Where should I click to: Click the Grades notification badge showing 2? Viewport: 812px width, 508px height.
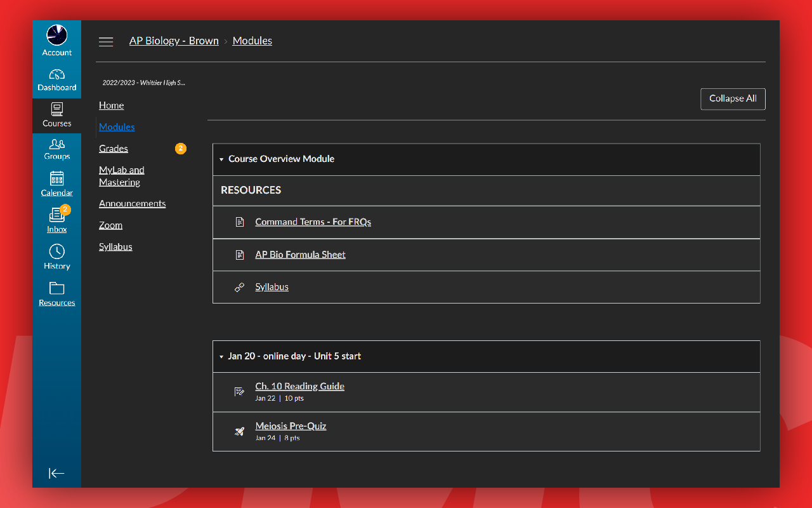click(x=181, y=149)
